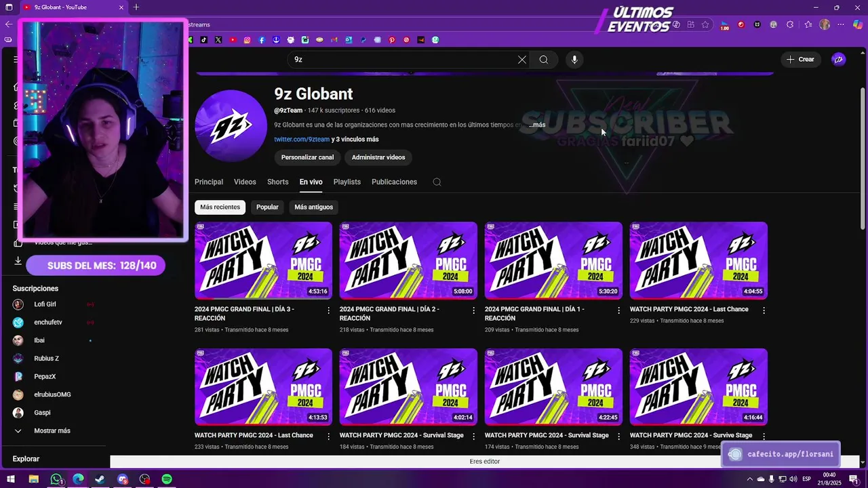
Task: Select the Más recientes filter chip
Action: [x=220, y=207]
